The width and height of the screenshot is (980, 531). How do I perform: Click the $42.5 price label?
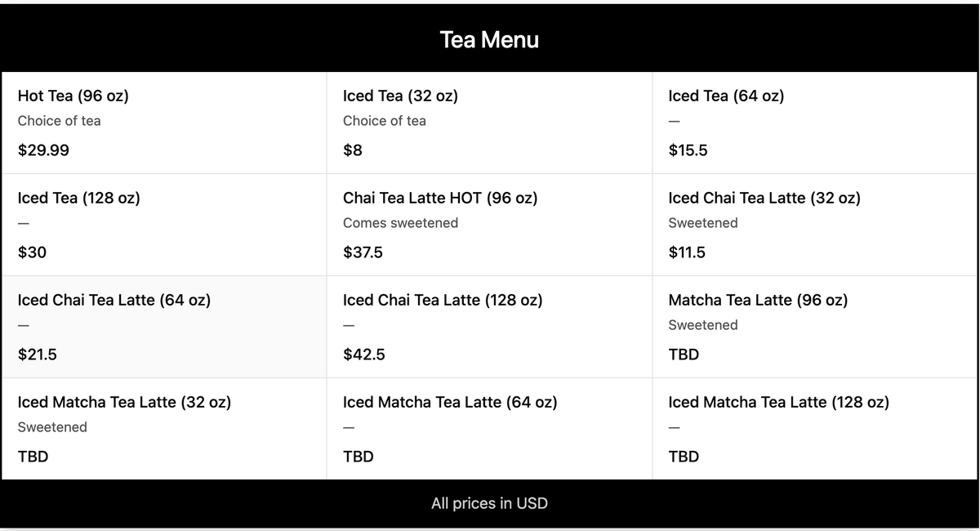pos(363,355)
